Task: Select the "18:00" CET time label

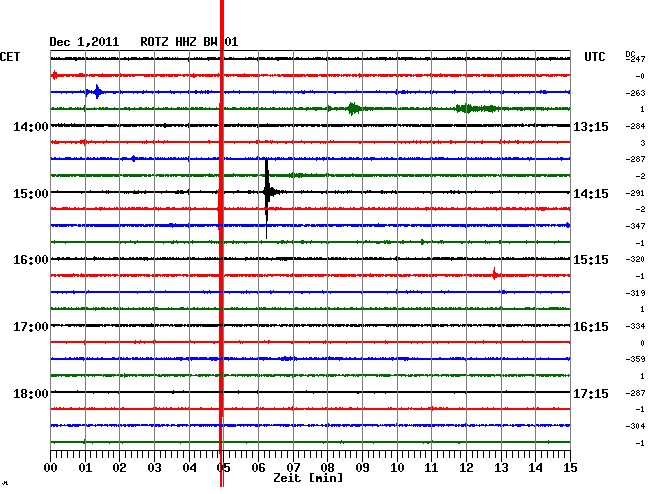Action: tap(31, 393)
